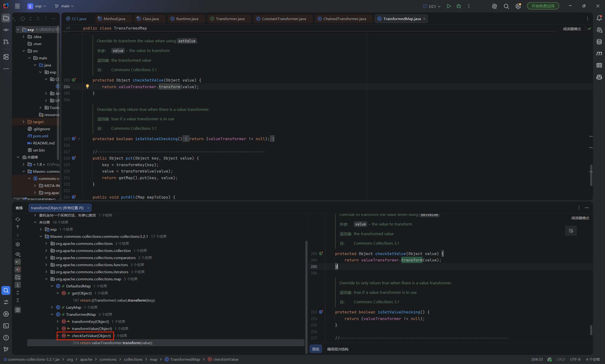Open IDE settings gear in title bar
The height and width of the screenshot is (364, 605).
518,6
